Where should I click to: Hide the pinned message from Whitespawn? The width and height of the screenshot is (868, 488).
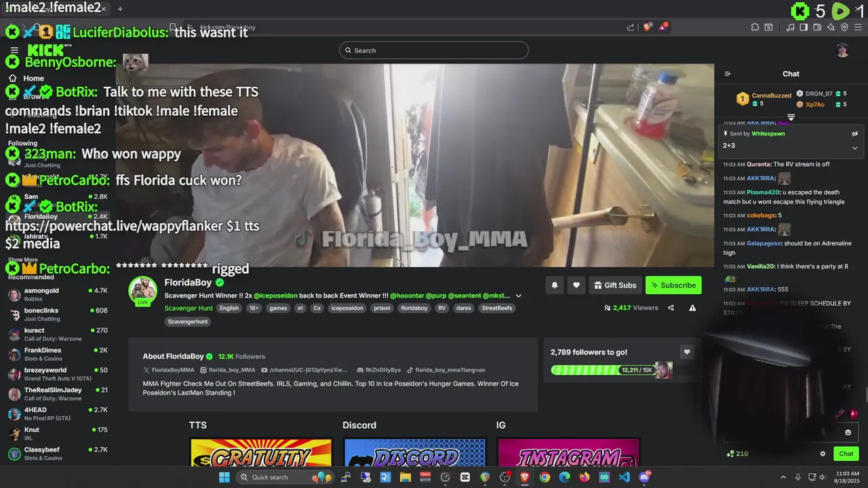[854, 134]
